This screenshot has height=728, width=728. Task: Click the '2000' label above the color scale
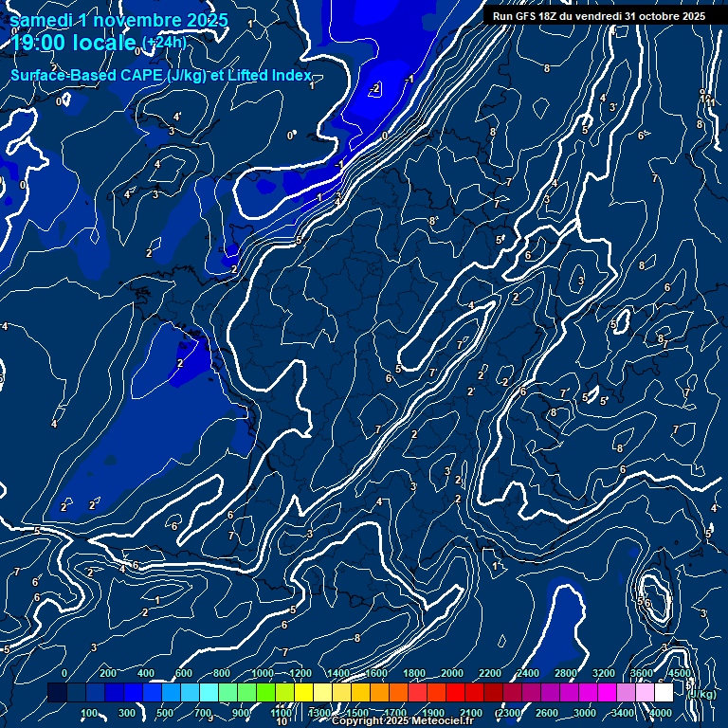(452, 673)
